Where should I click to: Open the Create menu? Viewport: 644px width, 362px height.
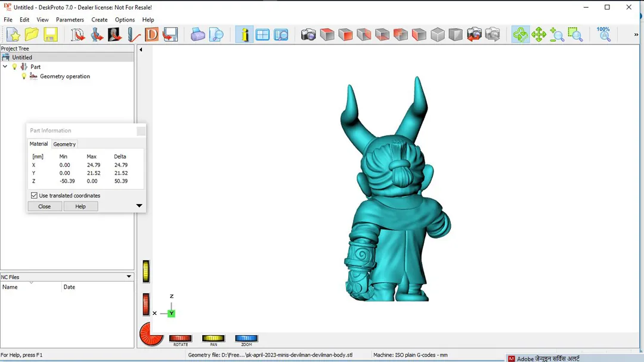[100, 20]
